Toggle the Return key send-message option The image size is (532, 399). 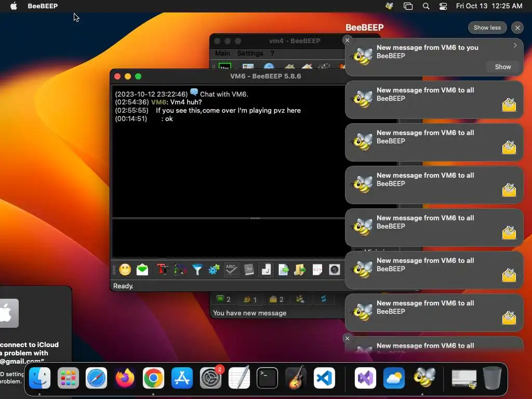pyautogui.click(x=266, y=270)
